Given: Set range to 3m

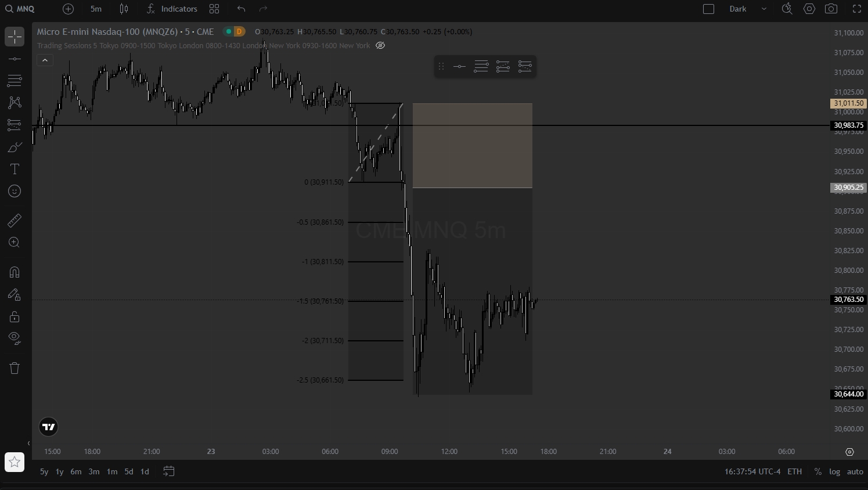Looking at the screenshot, I should pos(94,471).
